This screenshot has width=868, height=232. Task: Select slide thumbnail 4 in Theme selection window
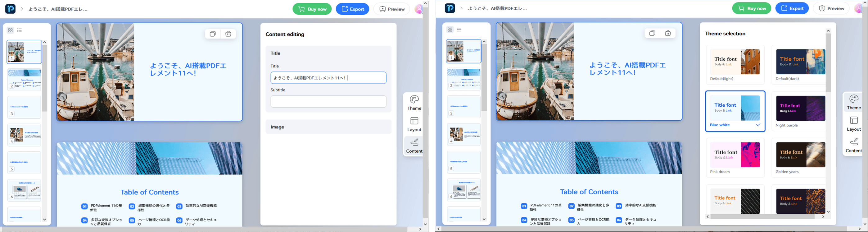464,134
